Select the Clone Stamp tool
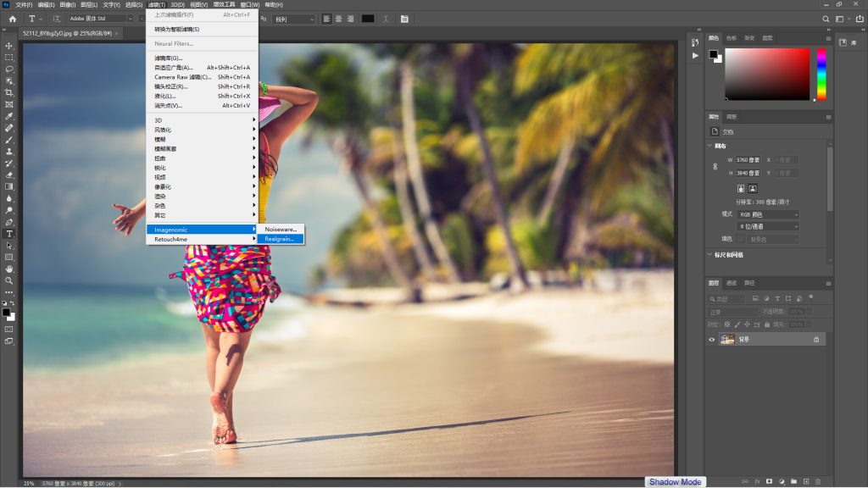 (9, 152)
